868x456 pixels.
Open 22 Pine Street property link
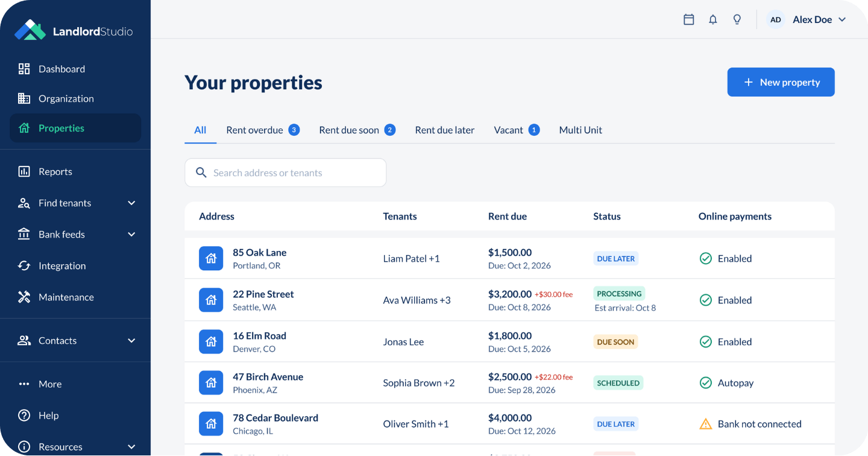pyautogui.click(x=263, y=294)
